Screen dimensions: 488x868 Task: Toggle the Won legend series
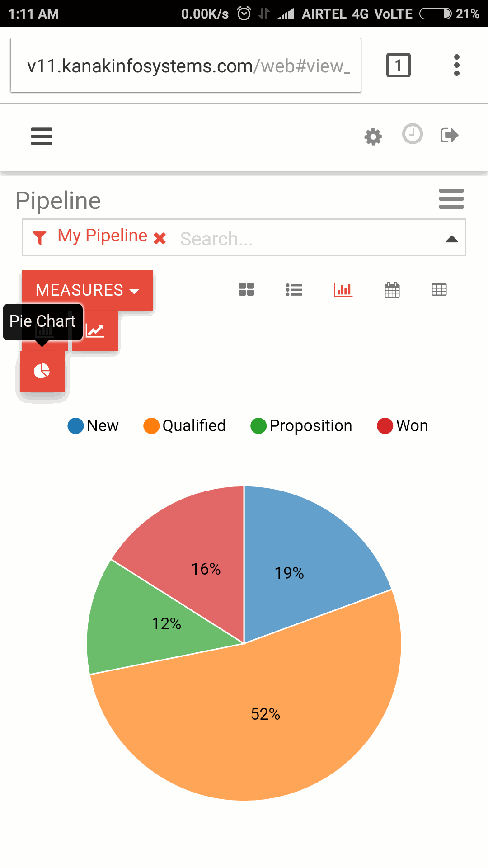403,425
